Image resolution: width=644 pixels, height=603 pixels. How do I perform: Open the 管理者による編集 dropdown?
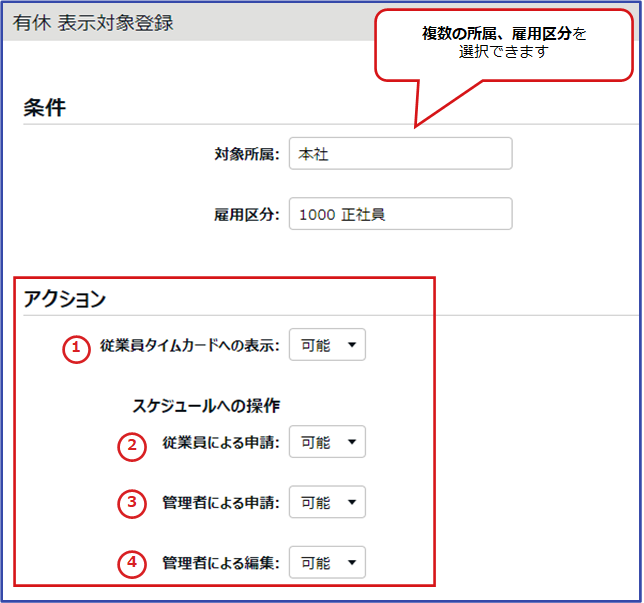pos(327,562)
